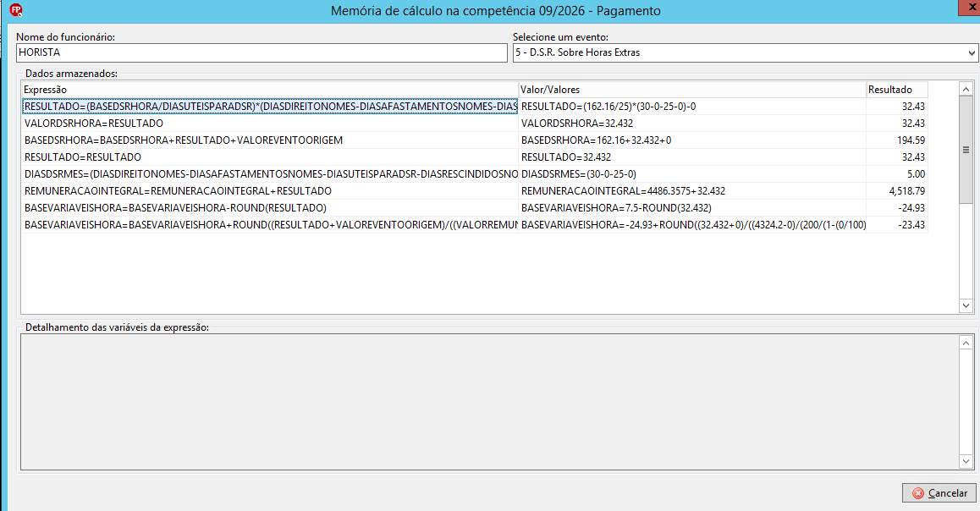Click value BASEDSRHORA=162.16+32.432+0
Image resolution: width=980 pixels, height=511 pixels.
(597, 140)
